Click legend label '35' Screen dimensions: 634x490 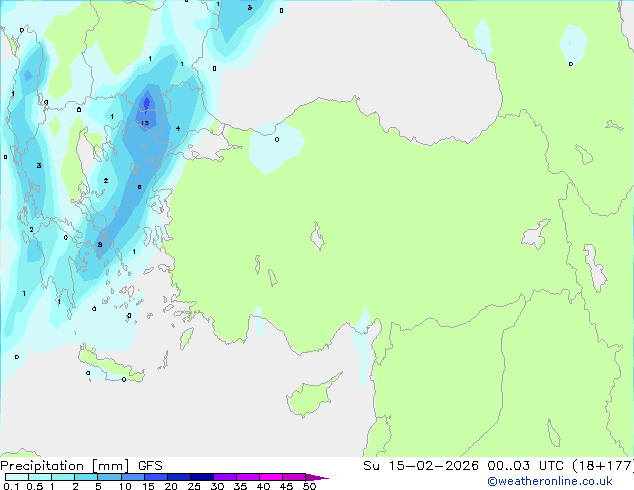[x=240, y=486]
